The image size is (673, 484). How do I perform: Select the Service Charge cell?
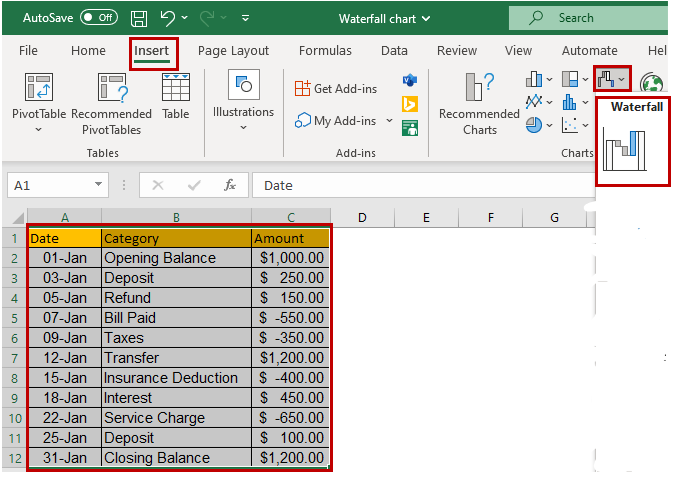click(x=176, y=418)
